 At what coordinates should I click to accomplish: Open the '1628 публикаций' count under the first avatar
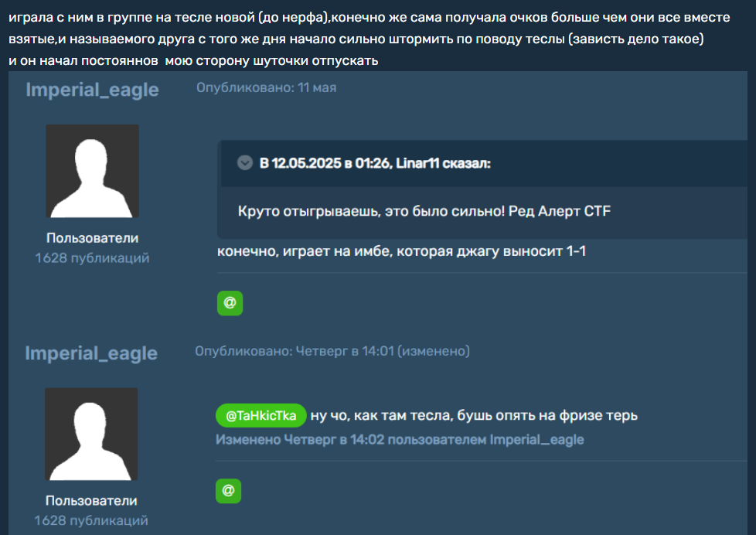click(x=93, y=258)
